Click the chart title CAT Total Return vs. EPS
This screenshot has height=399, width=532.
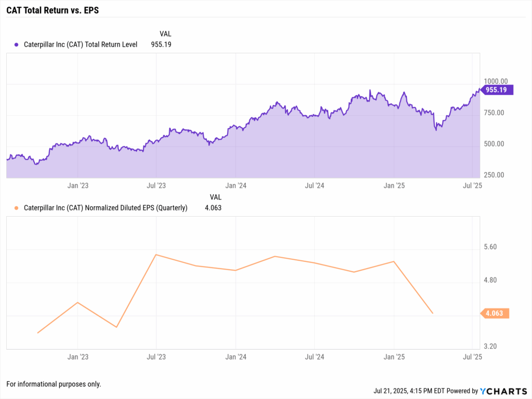click(x=52, y=10)
